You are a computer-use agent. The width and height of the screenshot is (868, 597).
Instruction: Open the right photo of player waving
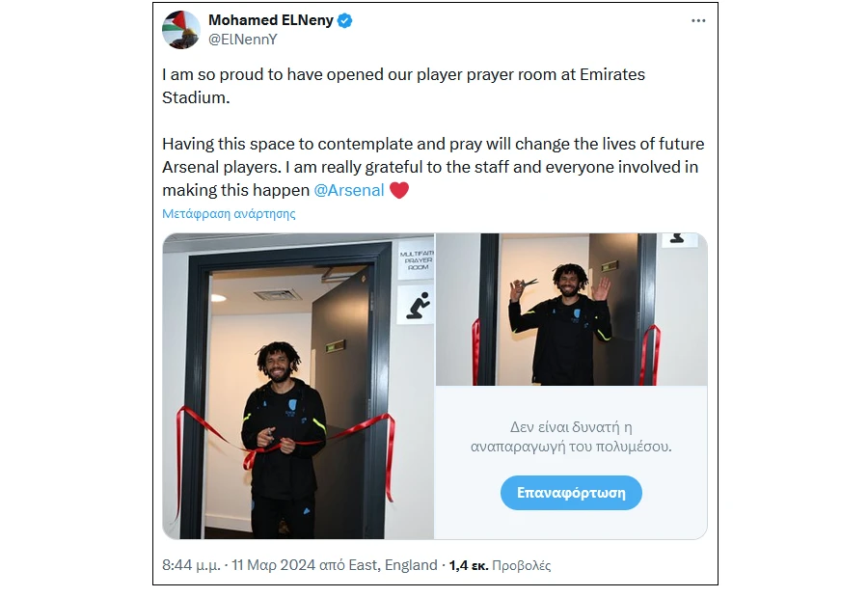click(571, 309)
